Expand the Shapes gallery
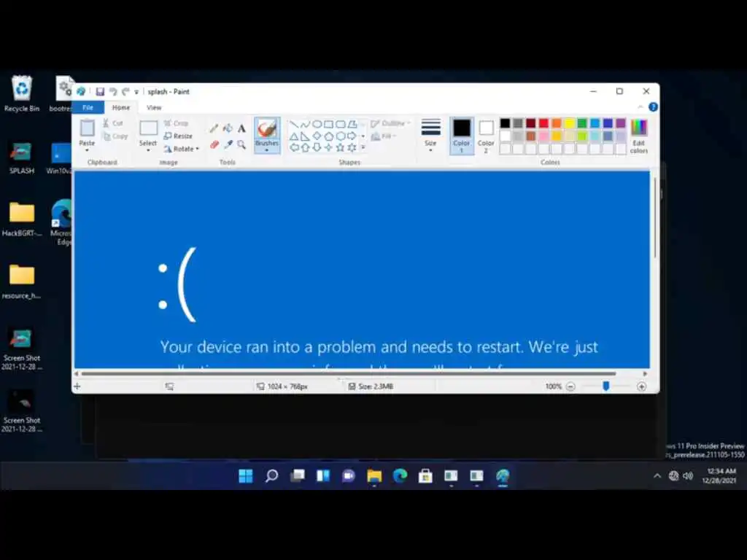Viewport: 747px width, 560px height. point(363,147)
